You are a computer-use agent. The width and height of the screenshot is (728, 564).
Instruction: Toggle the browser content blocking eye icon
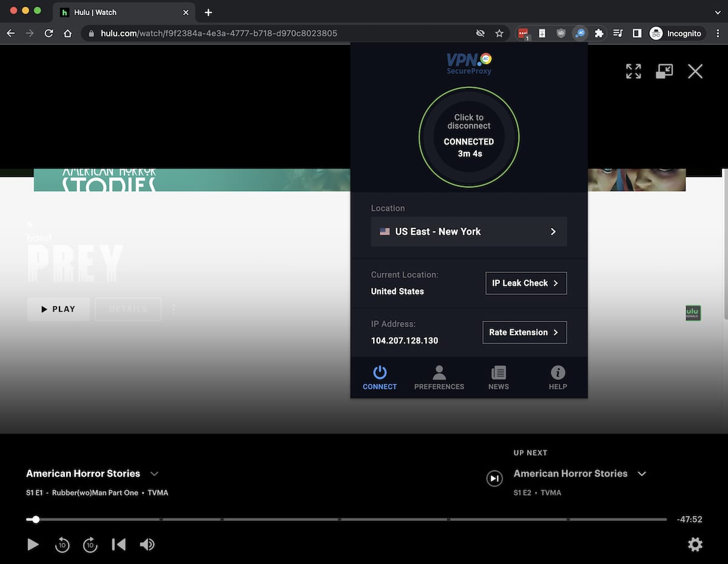coord(480,33)
